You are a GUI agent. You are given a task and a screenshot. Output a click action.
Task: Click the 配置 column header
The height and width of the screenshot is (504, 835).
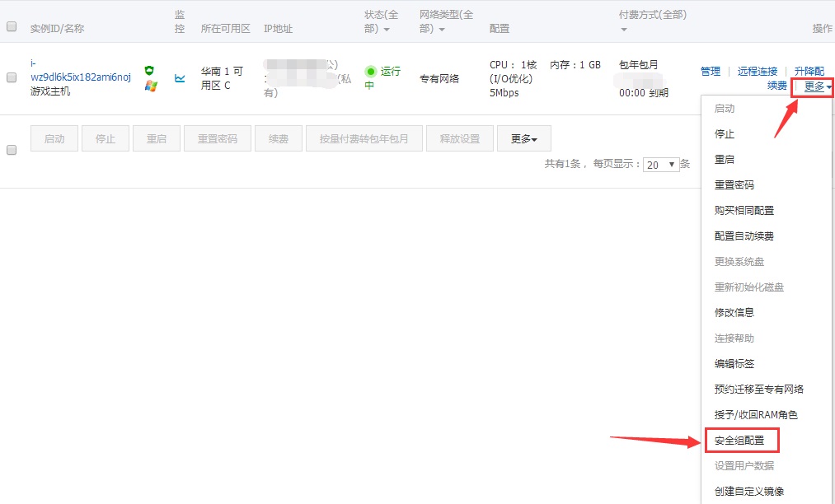[500, 29]
